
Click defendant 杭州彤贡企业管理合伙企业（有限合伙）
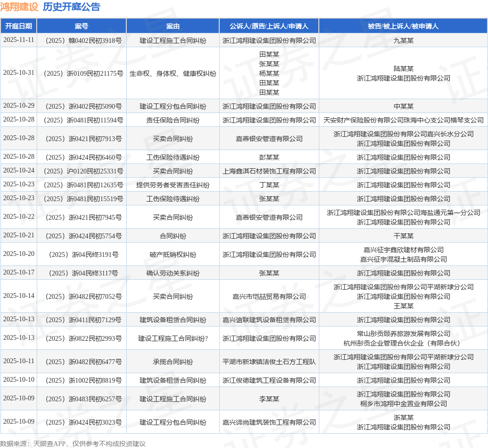(x=403, y=343)
